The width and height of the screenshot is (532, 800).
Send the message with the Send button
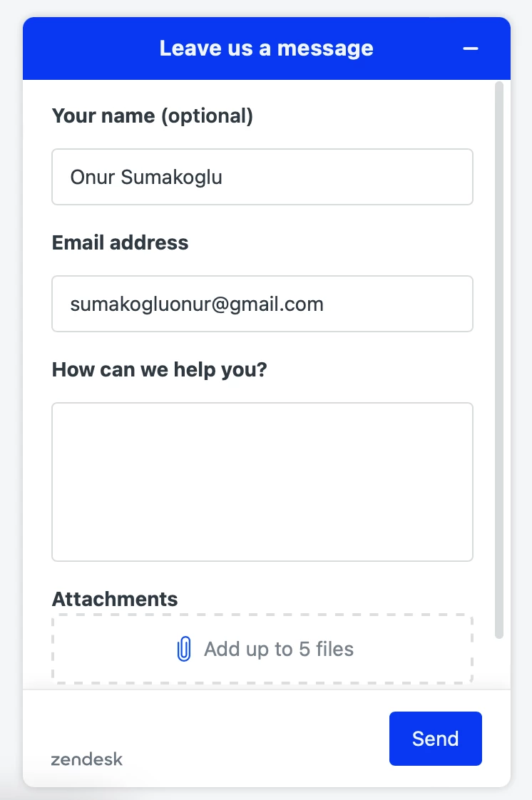coord(435,738)
